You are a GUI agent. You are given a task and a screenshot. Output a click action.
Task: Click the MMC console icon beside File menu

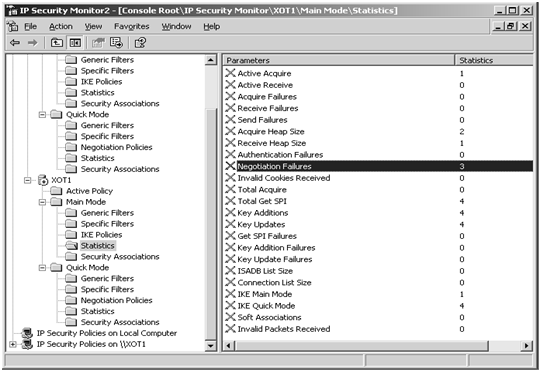coord(13,27)
